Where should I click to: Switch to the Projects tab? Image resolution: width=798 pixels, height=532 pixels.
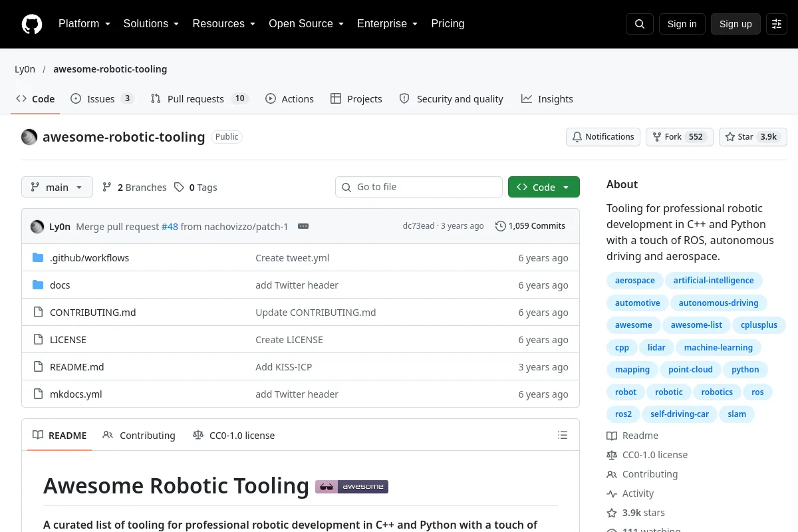click(356, 99)
